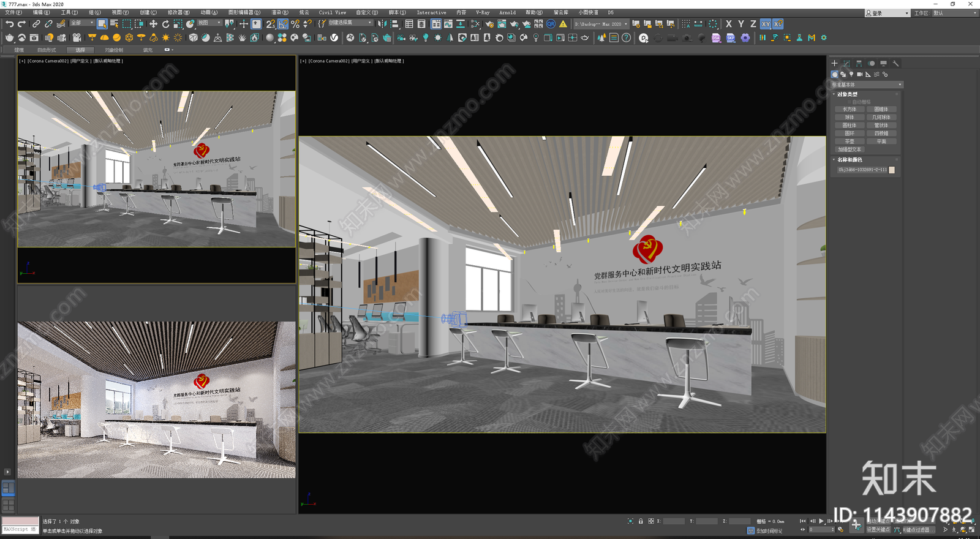Open the 标准基本体 primitives type dropdown

pos(867,85)
